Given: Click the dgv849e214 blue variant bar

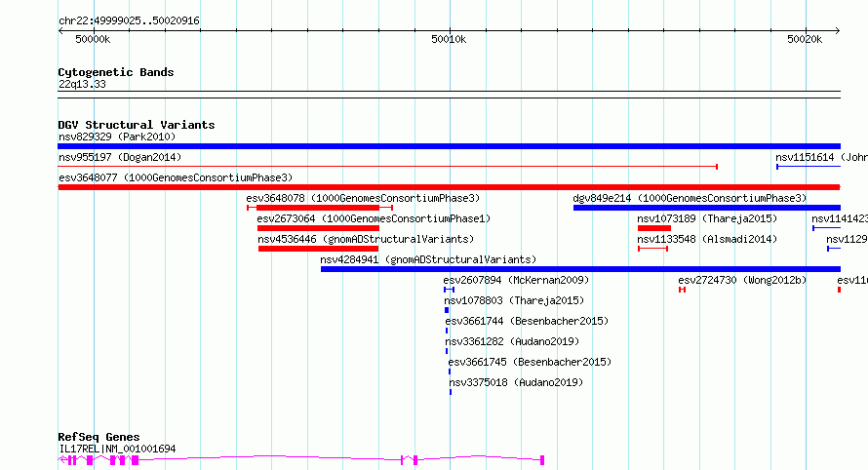Looking at the screenshot, I should (x=707, y=208).
